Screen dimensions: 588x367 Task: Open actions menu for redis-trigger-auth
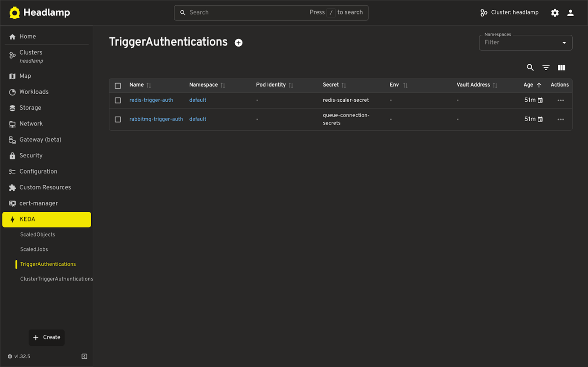561,100
